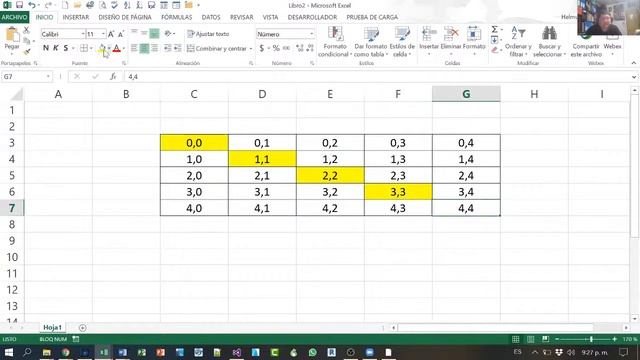This screenshot has height=360, width=640.
Task: Expand the Name Box G7 dropdown arrow
Action: point(48,77)
